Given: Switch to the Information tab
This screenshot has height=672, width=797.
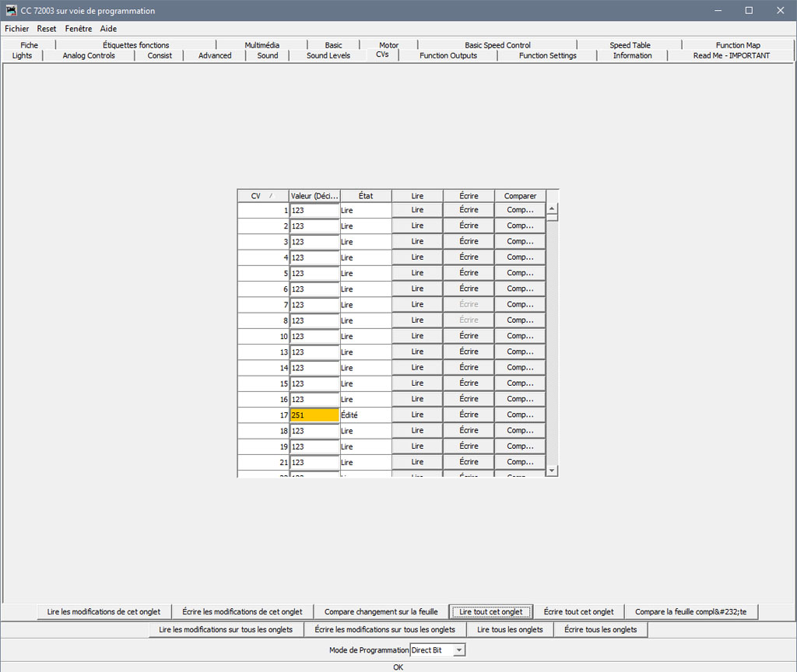Looking at the screenshot, I should pos(632,55).
